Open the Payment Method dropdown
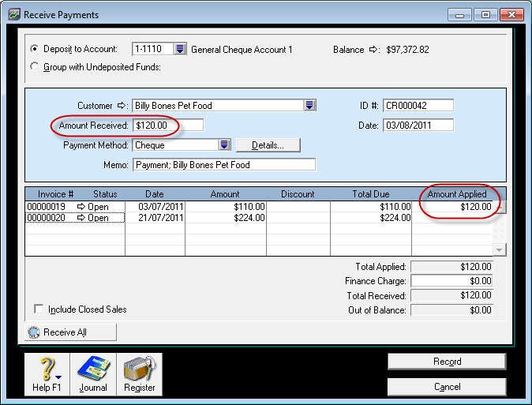 224,145
